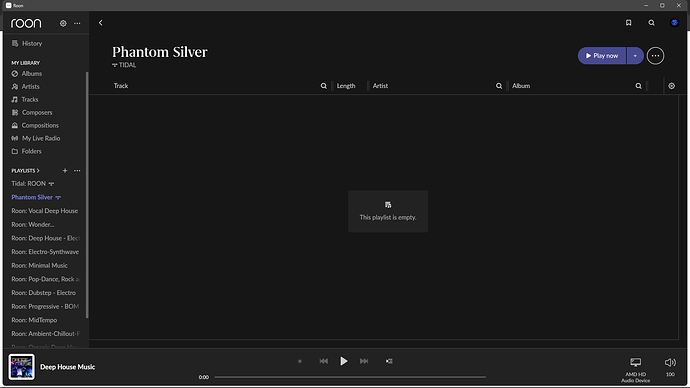Screen dimensions: 690x388
Task: Open Compositions in My Library
Action: coord(35,125)
